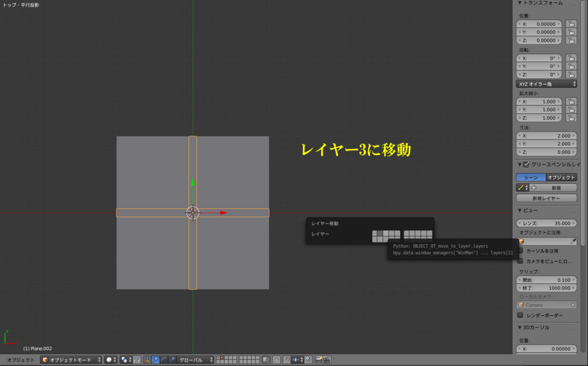Click the clip 開始 0.100 field
The image size is (588, 366).
coord(547,280)
